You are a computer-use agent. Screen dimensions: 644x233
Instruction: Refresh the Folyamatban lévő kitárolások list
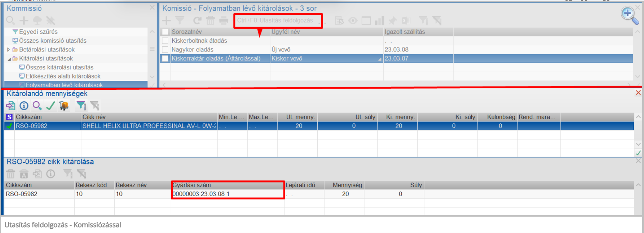click(x=197, y=20)
